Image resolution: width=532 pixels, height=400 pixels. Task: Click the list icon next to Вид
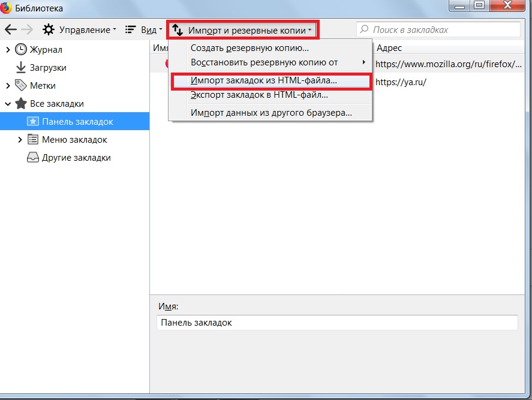coord(130,29)
